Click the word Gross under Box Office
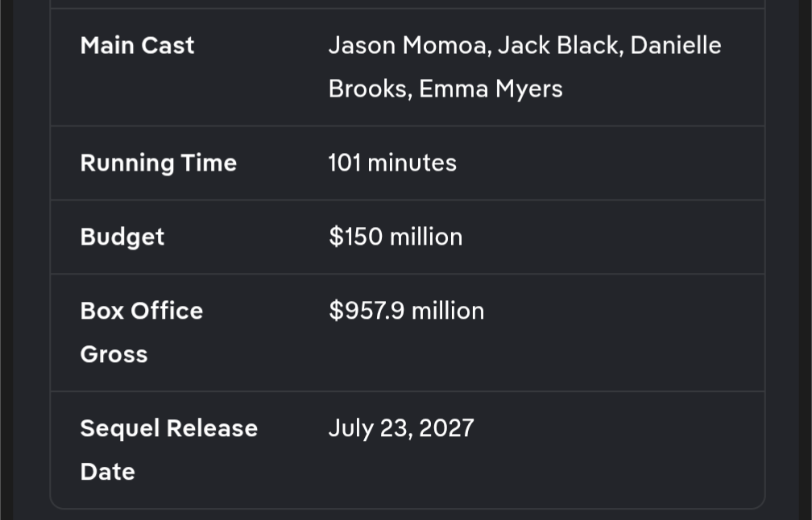This screenshot has height=520, width=812. (114, 354)
